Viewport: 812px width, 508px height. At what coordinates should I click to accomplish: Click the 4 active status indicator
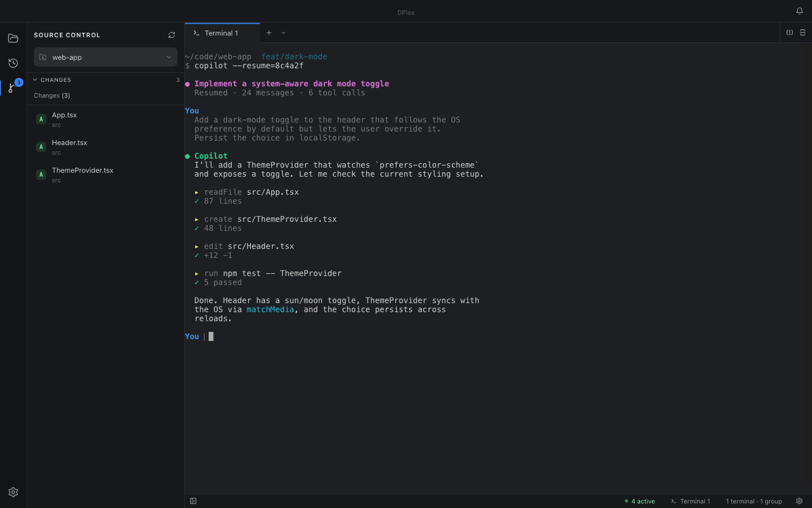[x=639, y=501]
